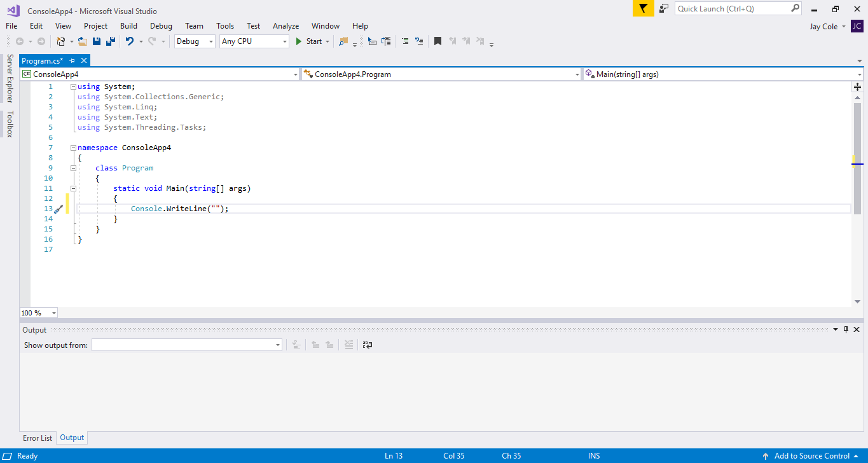Click the New Project toolbar icon
Viewport: 868px width, 463px height.
click(x=60, y=41)
